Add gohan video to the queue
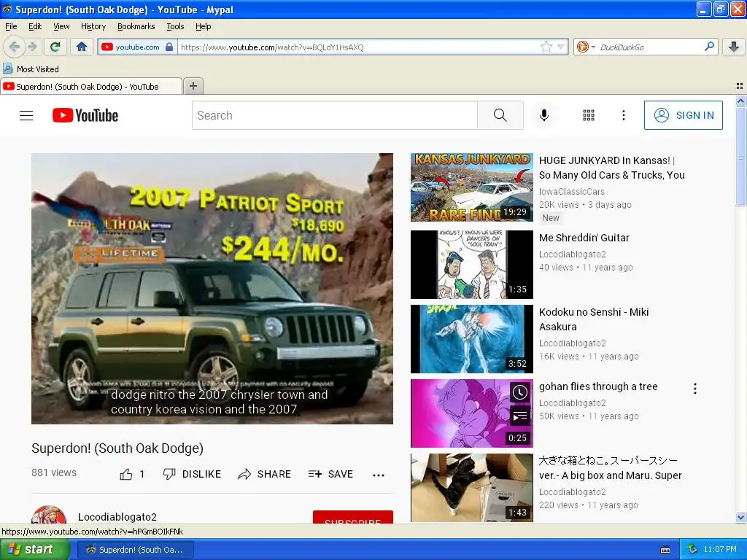Image resolution: width=747 pixels, height=560 pixels. (519, 416)
